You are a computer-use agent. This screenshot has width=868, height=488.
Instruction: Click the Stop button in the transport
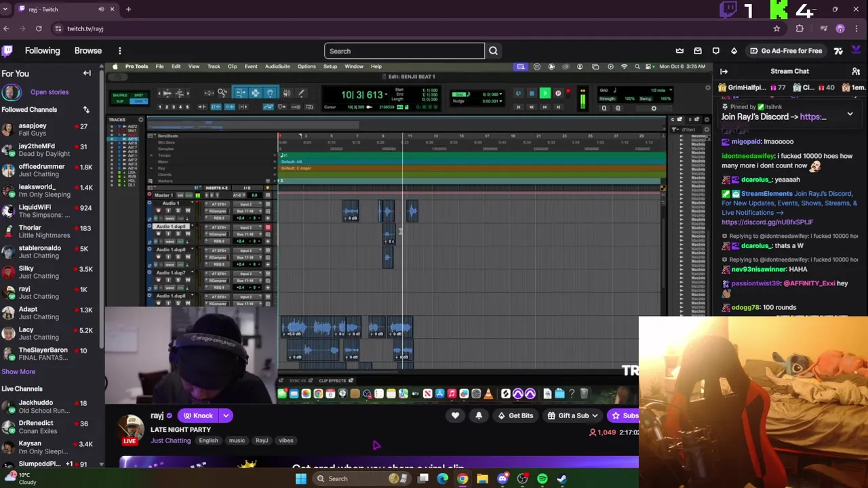click(x=532, y=93)
